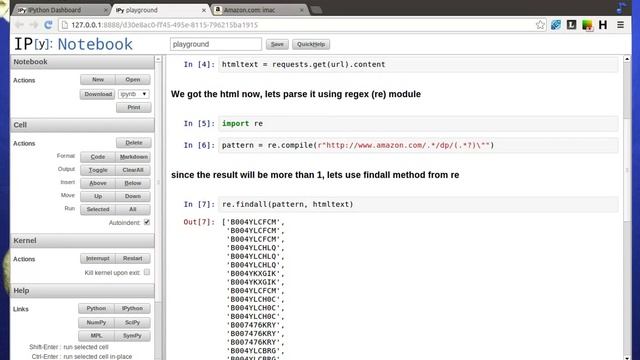Screen dimensions: 640x360
Task: Move the cell Down
Action: point(133,196)
